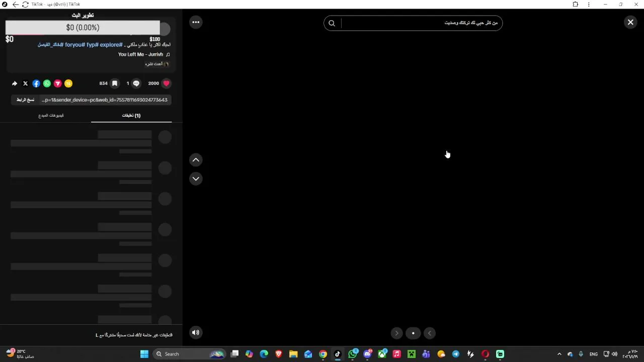Open the three-dots more options menu

point(196,22)
